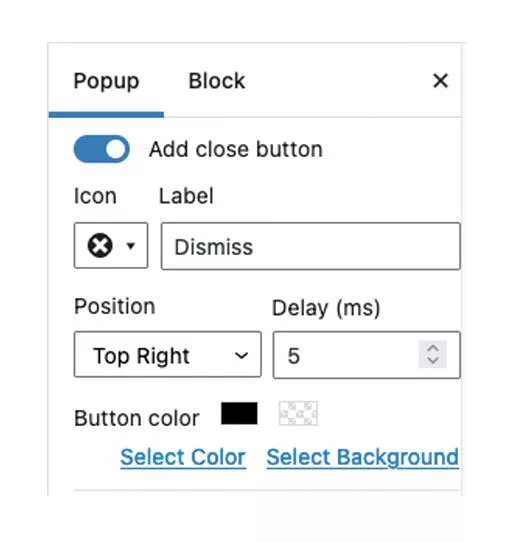Image resolution: width=518 pixels, height=542 pixels.
Task: Decrease delay with stepper down arrow
Action: (433, 360)
